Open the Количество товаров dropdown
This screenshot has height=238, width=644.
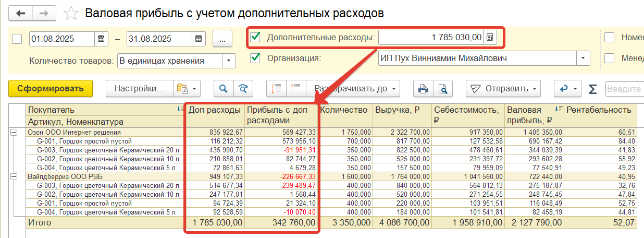tap(229, 61)
